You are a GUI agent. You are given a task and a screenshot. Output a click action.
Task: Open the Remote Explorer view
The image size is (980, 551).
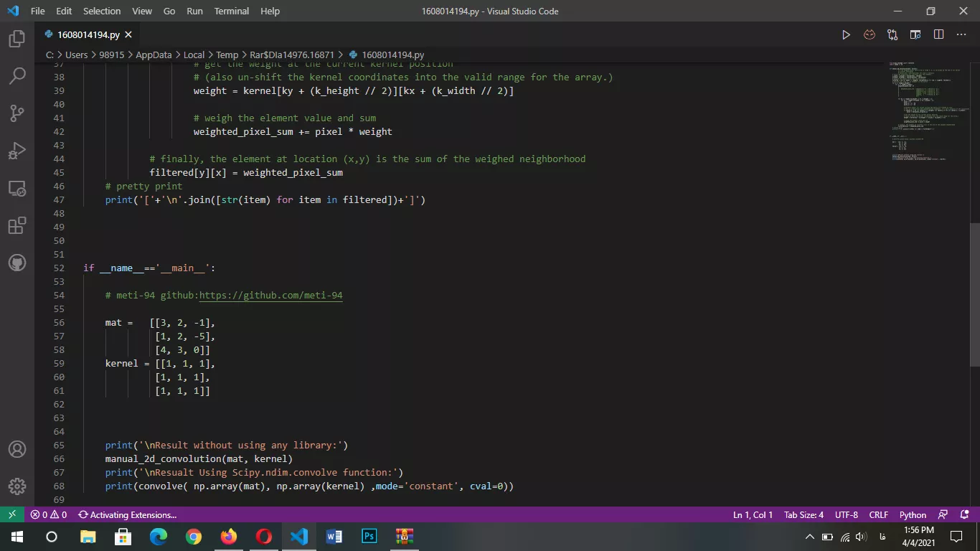17,189
